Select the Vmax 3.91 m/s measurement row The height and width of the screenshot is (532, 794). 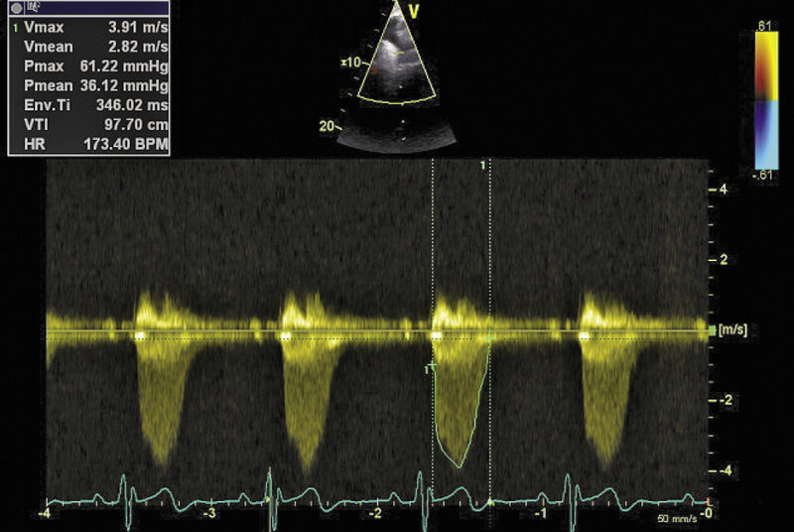pos(89,28)
